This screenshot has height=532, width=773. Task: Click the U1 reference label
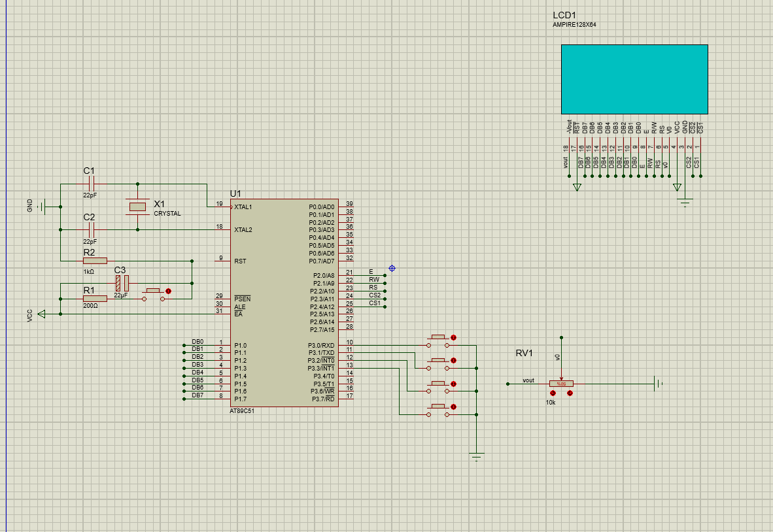[235, 193]
